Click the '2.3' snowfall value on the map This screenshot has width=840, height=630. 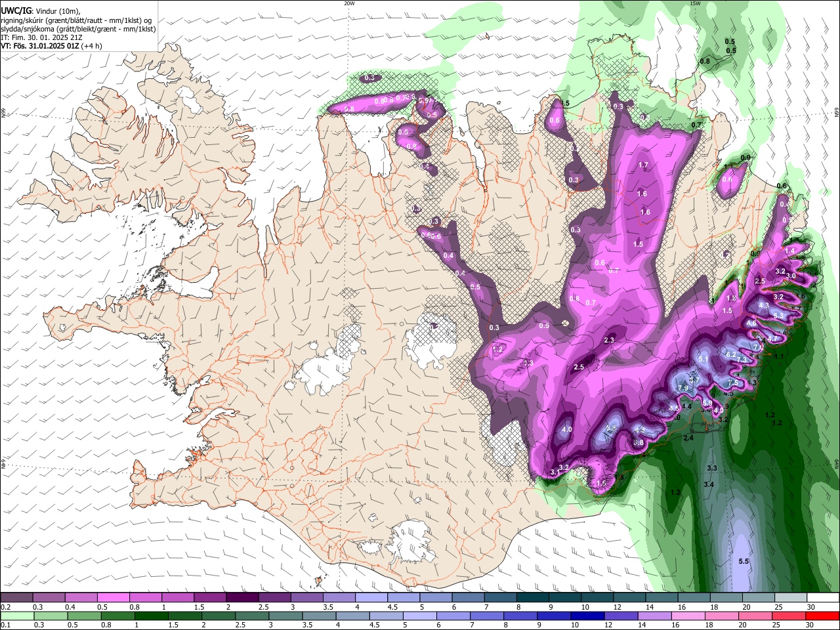pyautogui.click(x=609, y=340)
